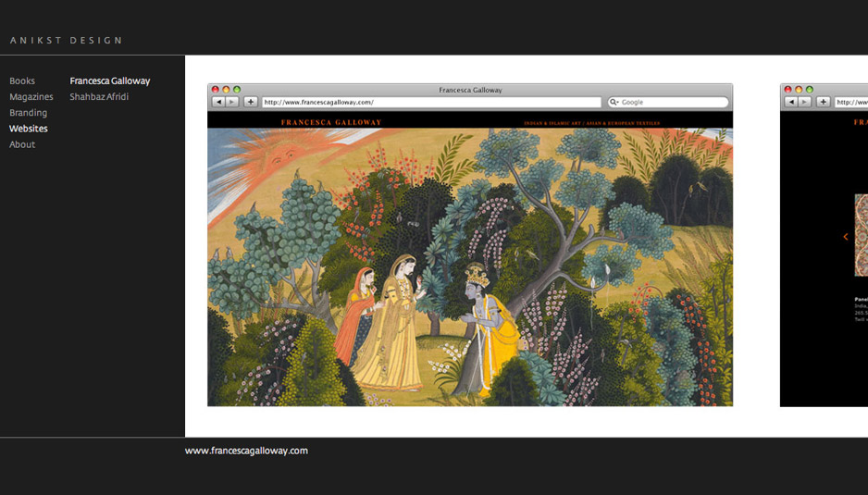The image size is (868, 495).
Task: Select the Shahbaz Afridi project
Action: coord(99,97)
